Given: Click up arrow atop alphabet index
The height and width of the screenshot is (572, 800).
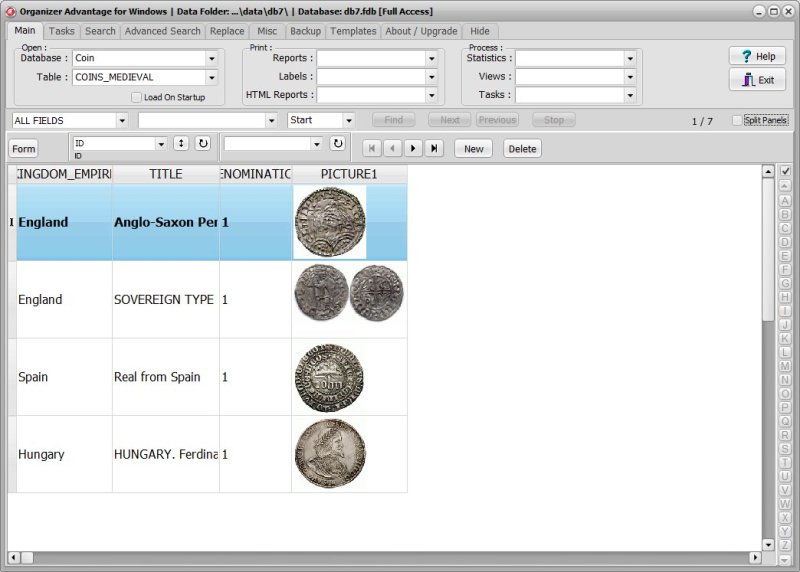Looking at the screenshot, I should click(785, 186).
